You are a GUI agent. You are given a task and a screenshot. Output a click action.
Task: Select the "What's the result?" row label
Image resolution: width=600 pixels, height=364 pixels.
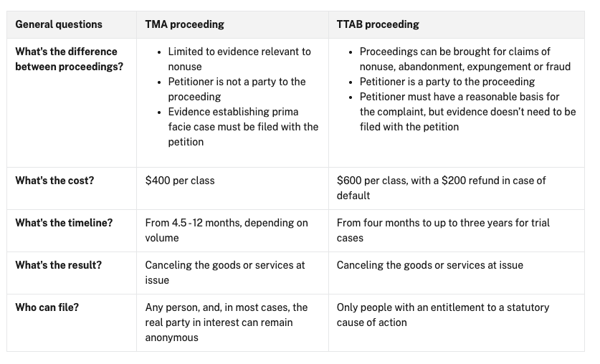pos(58,265)
